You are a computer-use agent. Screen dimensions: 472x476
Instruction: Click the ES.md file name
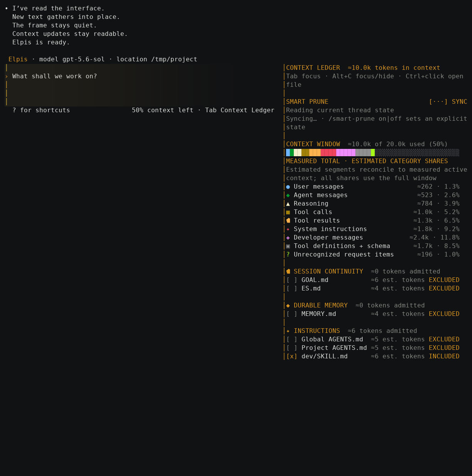[x=311, y=289]
